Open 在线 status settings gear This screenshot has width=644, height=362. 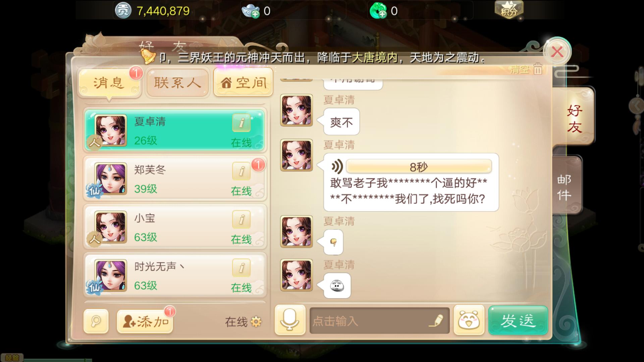[256, 322]
